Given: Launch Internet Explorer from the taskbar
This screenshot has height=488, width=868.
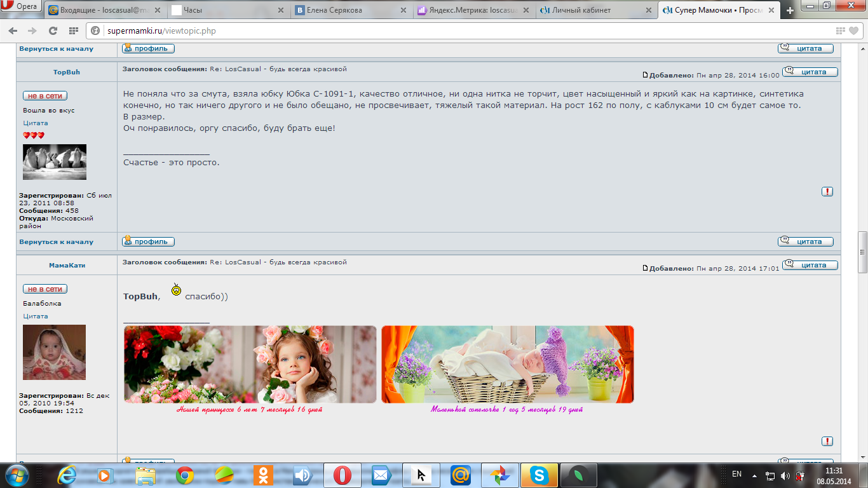Looking at the screenshot, I should [x=67, y=475].
